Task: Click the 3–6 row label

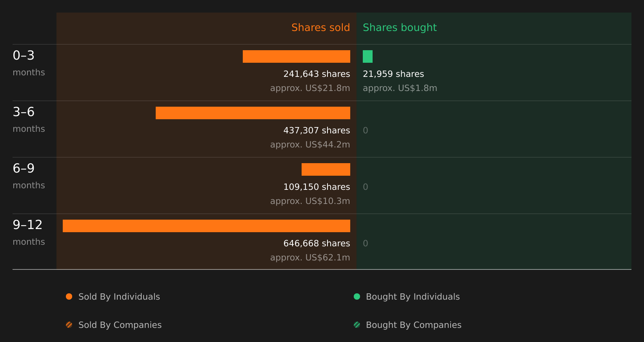Action: point(24,112)
